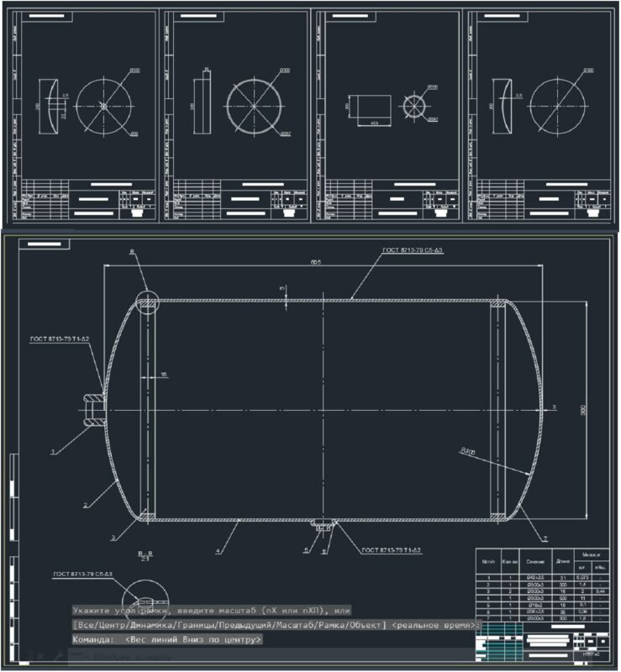
Task: Choose the Центр option in the zoom prompt
Action: click(x=113, y=625)
